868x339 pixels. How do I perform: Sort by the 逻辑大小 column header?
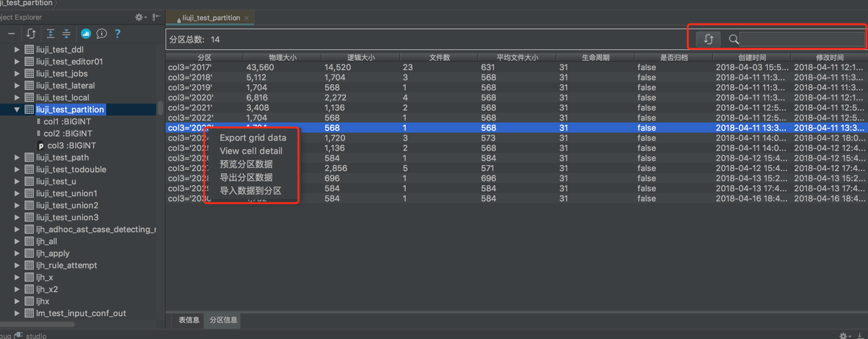tap(361, 57)
